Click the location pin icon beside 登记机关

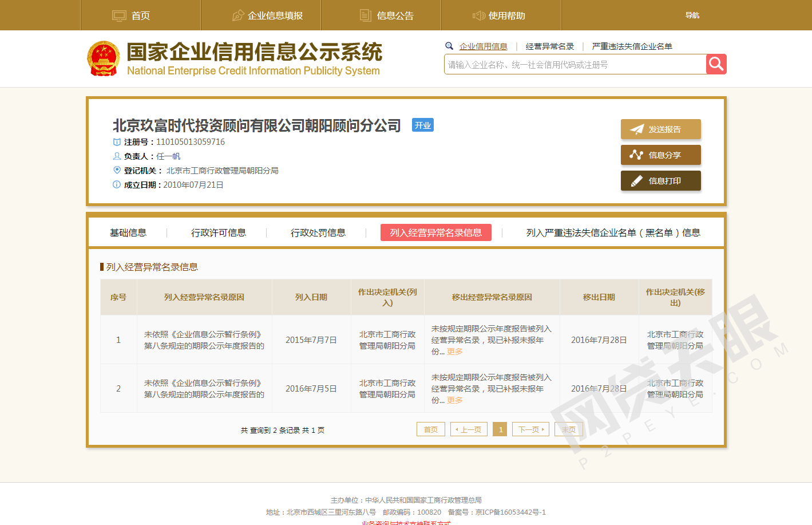(x=117, y=170)
